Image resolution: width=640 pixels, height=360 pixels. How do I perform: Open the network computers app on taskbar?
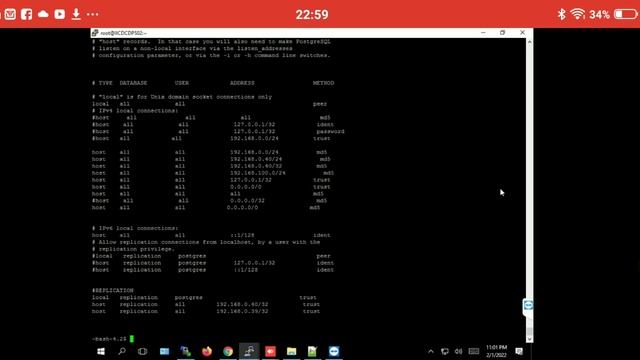click(186, 351)
